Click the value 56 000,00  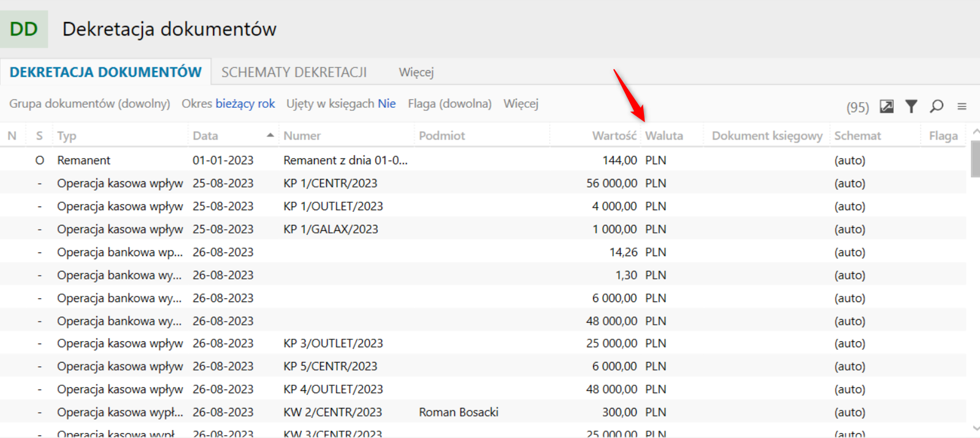pyautogui.click(x=612, y=183)
